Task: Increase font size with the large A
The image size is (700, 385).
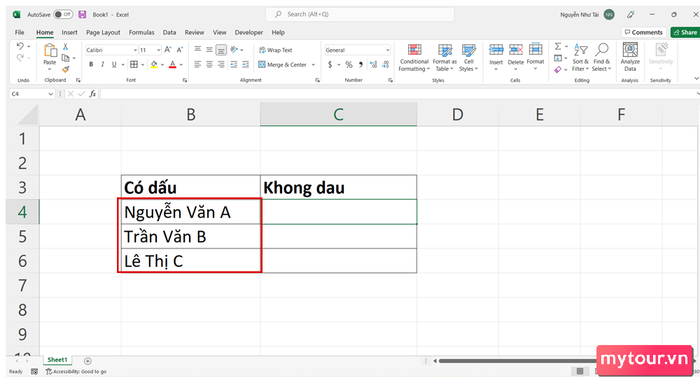Action: [167, 50]
